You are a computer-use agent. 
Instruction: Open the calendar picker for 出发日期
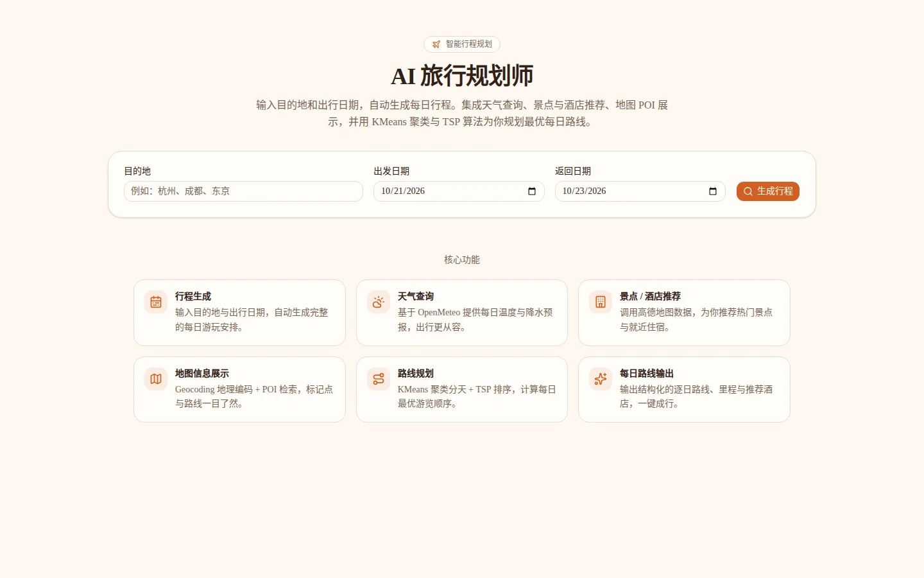coord(532,191)
